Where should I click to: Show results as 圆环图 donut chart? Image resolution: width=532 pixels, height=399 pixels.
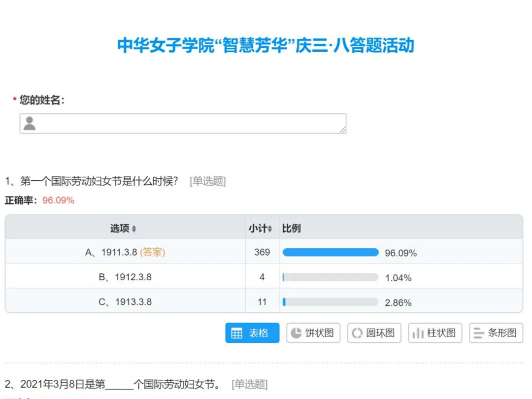[x=374, y=333]
